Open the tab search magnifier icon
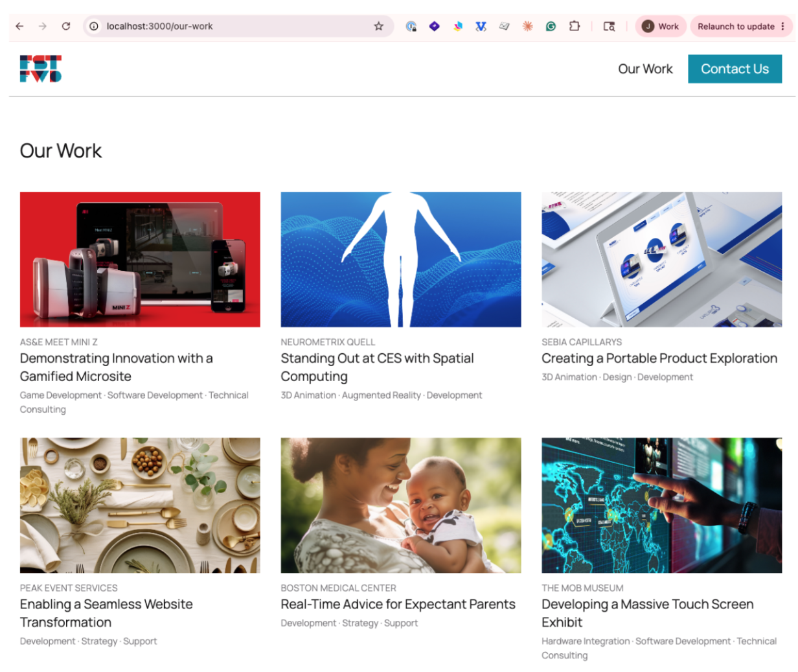Image resolution: width=798 pixels, height=672 pixels. [x=609, y=27]
